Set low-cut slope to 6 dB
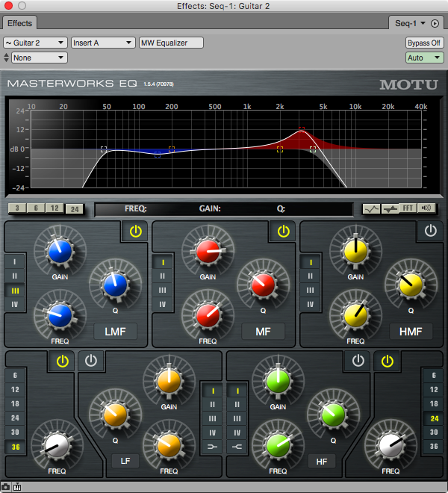 (15, 376)
